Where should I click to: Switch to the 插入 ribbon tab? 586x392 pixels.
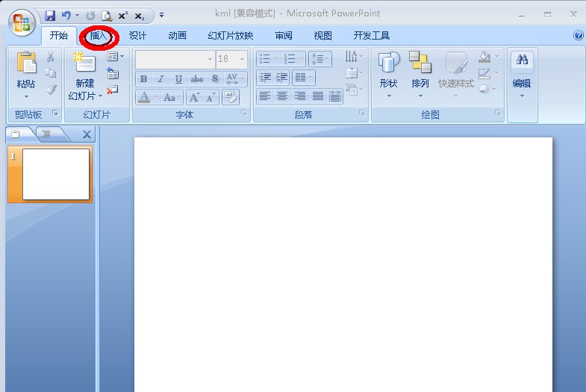click(x=99, y=36)
